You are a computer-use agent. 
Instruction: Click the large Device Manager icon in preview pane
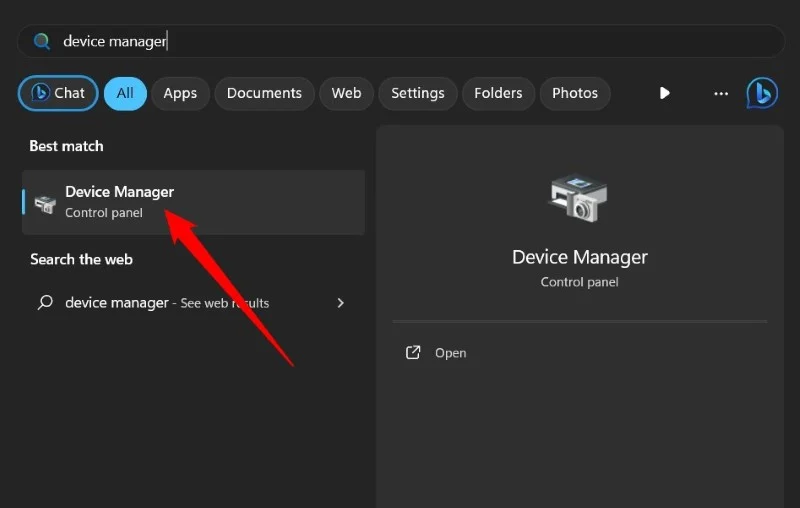pyautogui.click(x=579, y=199)
